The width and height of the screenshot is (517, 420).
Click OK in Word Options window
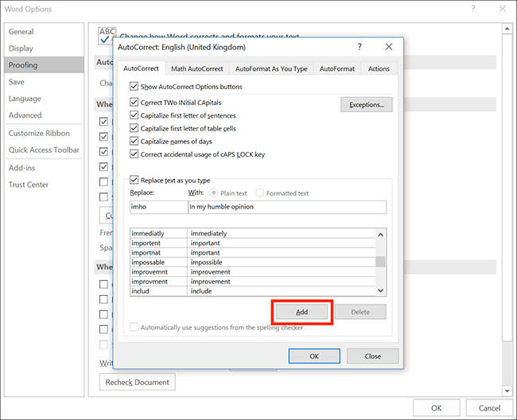point(436,408)
